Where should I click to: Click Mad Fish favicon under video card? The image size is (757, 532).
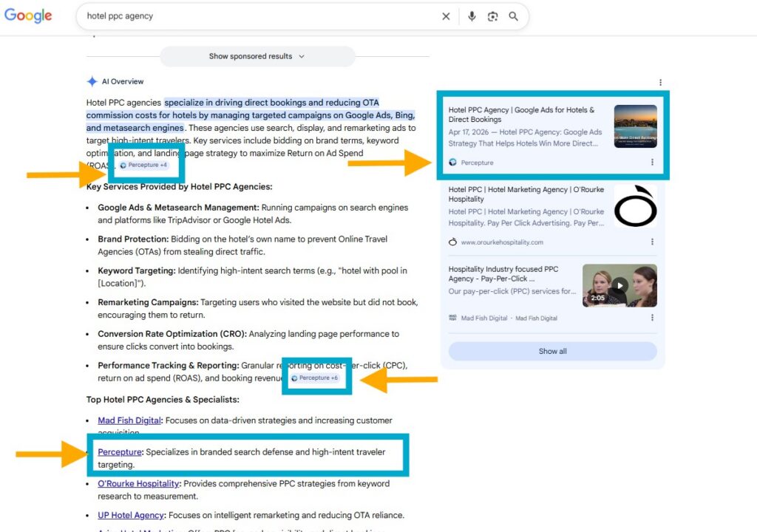click(x=452, y=318)
